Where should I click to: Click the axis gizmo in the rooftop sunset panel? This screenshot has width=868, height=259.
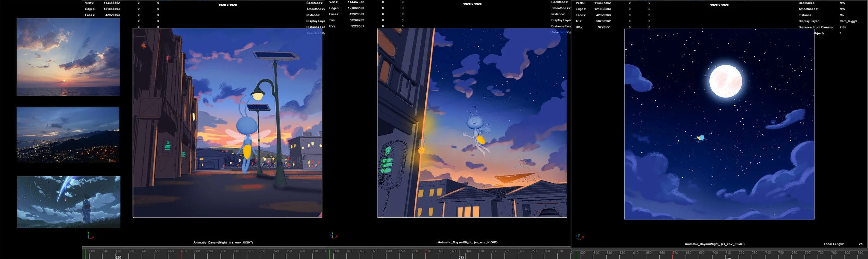(334, 235)
